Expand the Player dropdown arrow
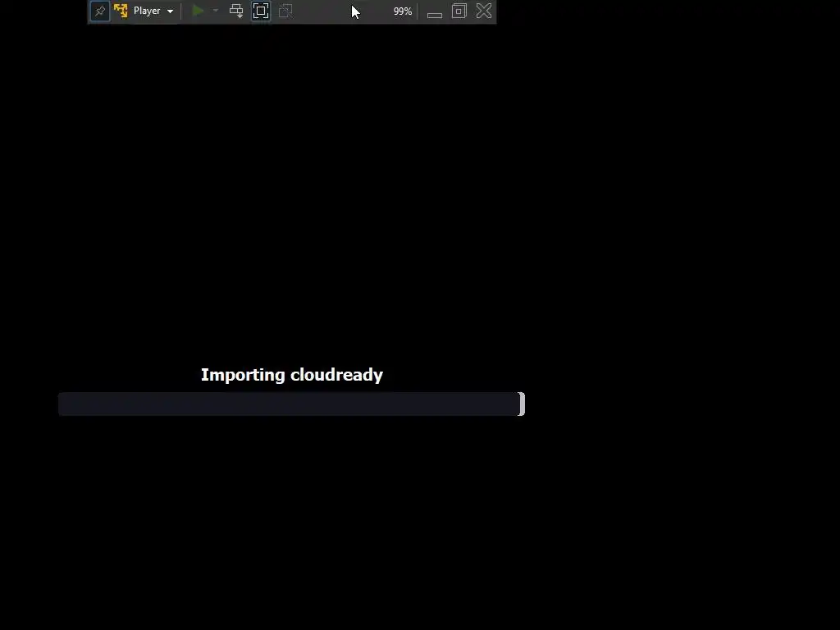 (x=170, y=11)
